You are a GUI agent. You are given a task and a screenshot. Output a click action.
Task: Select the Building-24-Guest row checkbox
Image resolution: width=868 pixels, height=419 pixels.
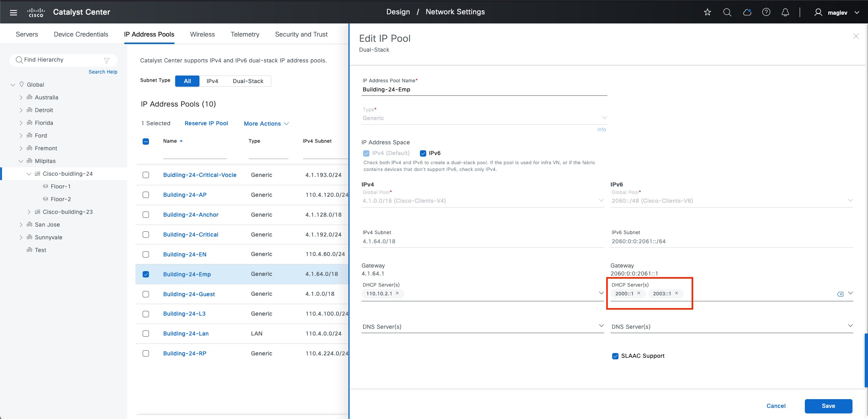[146, 294]
